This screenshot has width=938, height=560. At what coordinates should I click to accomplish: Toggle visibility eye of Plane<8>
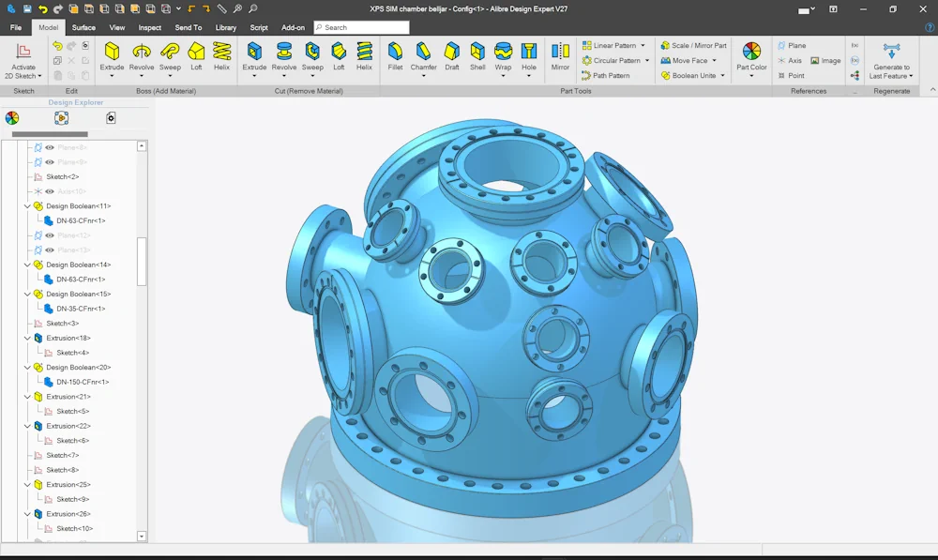[50, 147]
